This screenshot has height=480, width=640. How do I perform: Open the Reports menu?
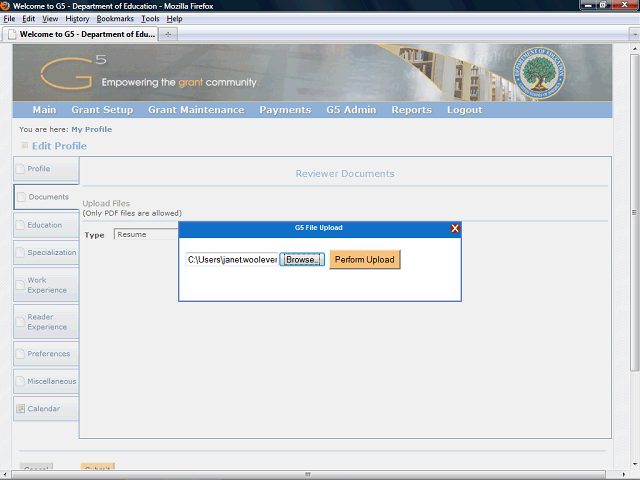(411, 110)
